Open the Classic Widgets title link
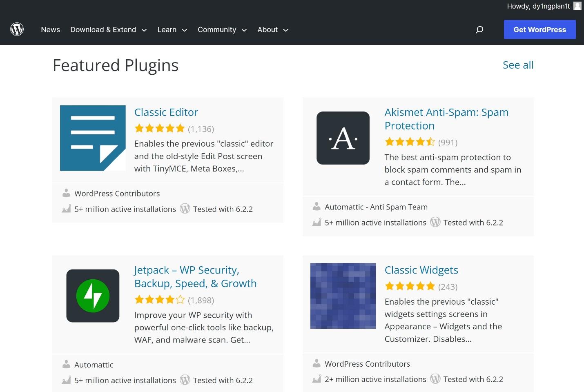 pos(421,270)
